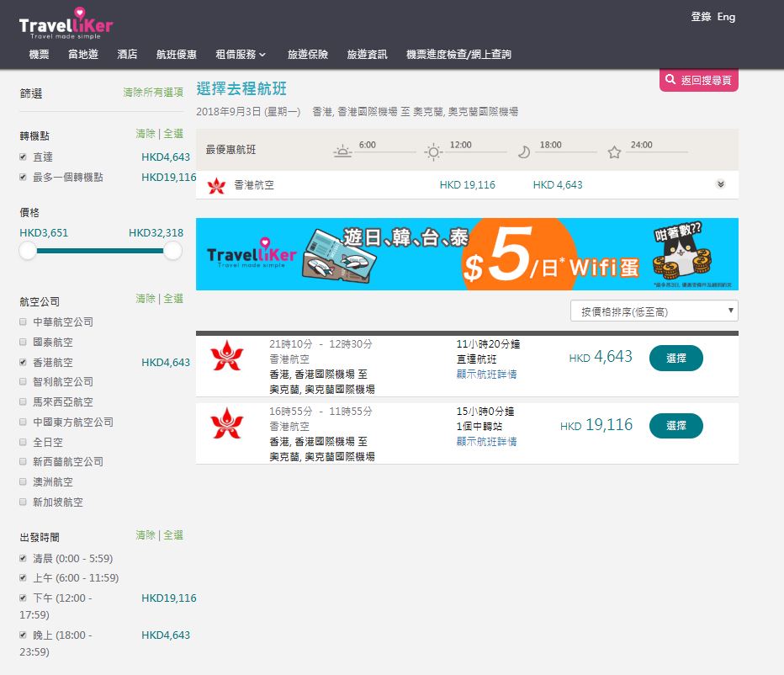Check the 中華航空公司 airline filter
784x675 pixels.
point(23,322)
